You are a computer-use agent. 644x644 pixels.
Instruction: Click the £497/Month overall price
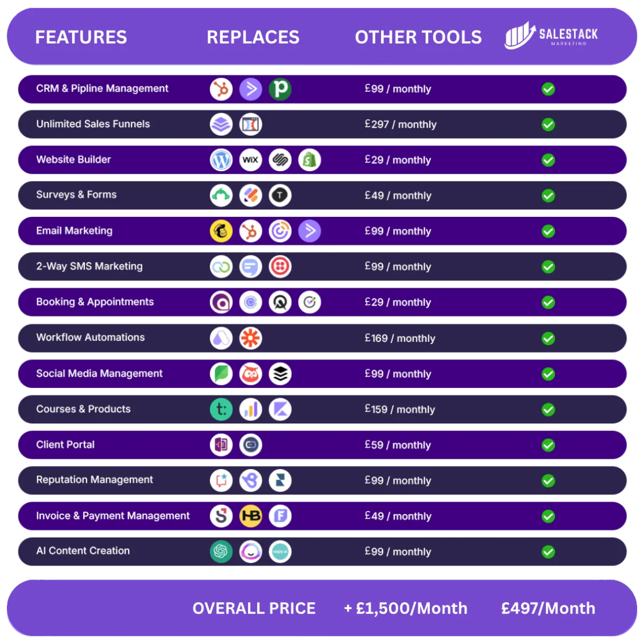[548, 608]
